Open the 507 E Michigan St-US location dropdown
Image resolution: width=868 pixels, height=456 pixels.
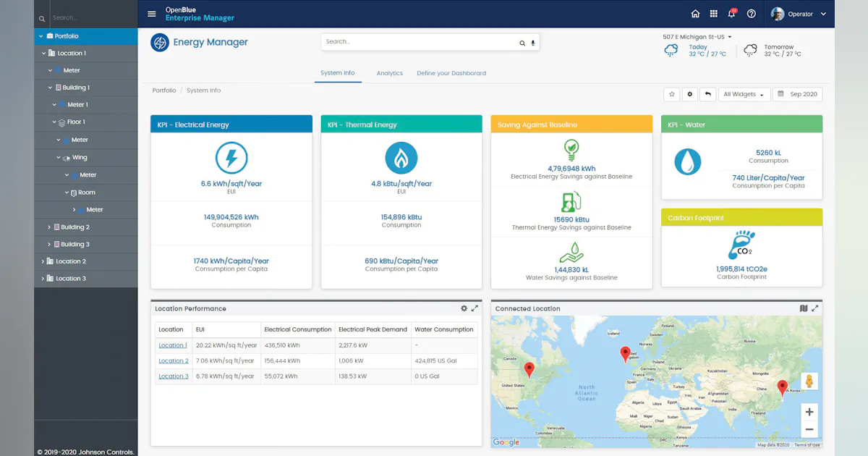(x=697, y=36)
